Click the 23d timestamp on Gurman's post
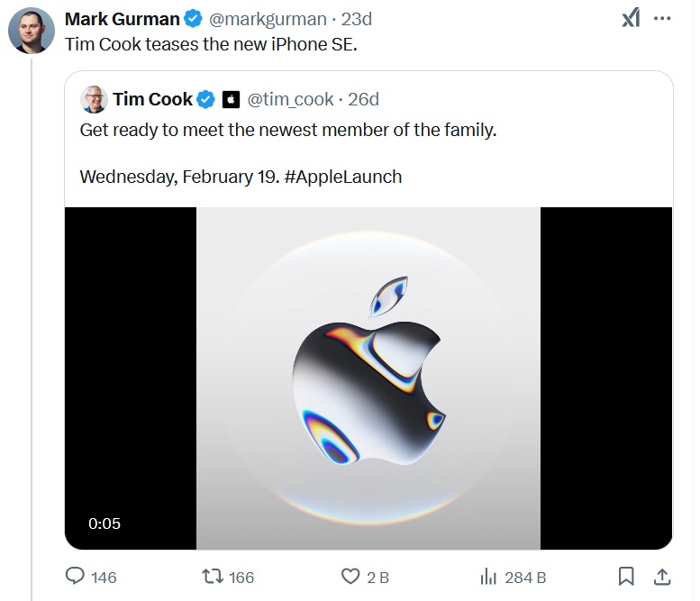The image size is (700, 601). pyautogui.click(x=356, y=19)
